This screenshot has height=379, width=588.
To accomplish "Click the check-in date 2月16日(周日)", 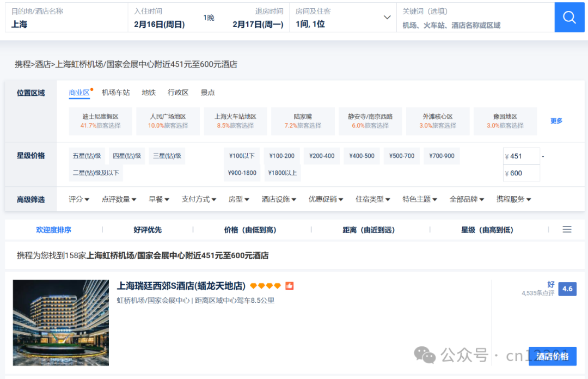I will (160, 25).
